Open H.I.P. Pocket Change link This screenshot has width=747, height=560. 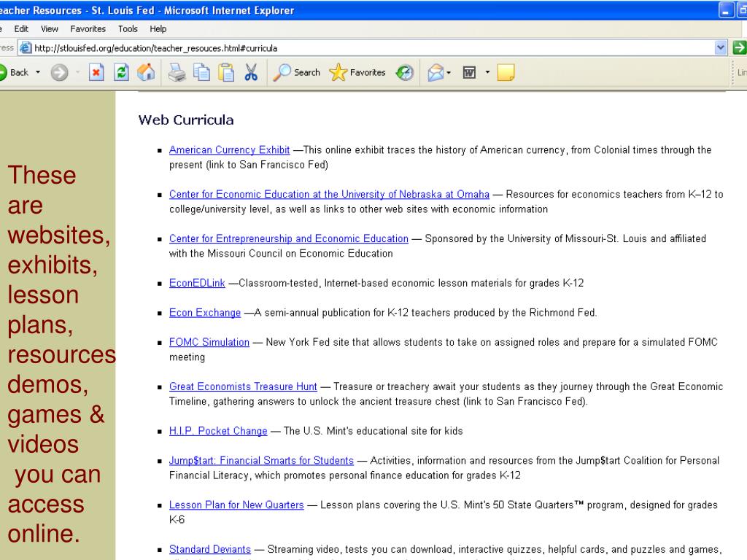218,431
